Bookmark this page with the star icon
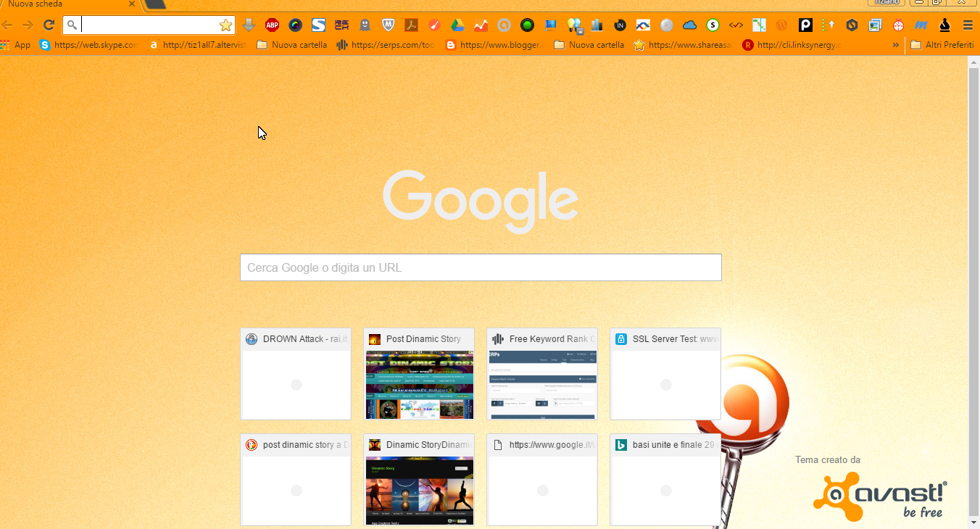 point(225,25)
